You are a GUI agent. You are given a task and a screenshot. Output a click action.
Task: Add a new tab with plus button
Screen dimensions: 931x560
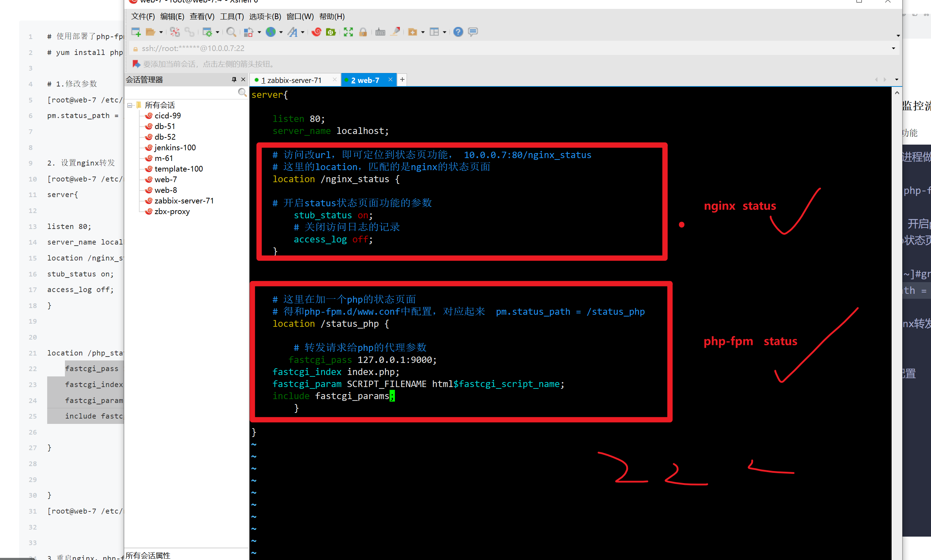402,79
